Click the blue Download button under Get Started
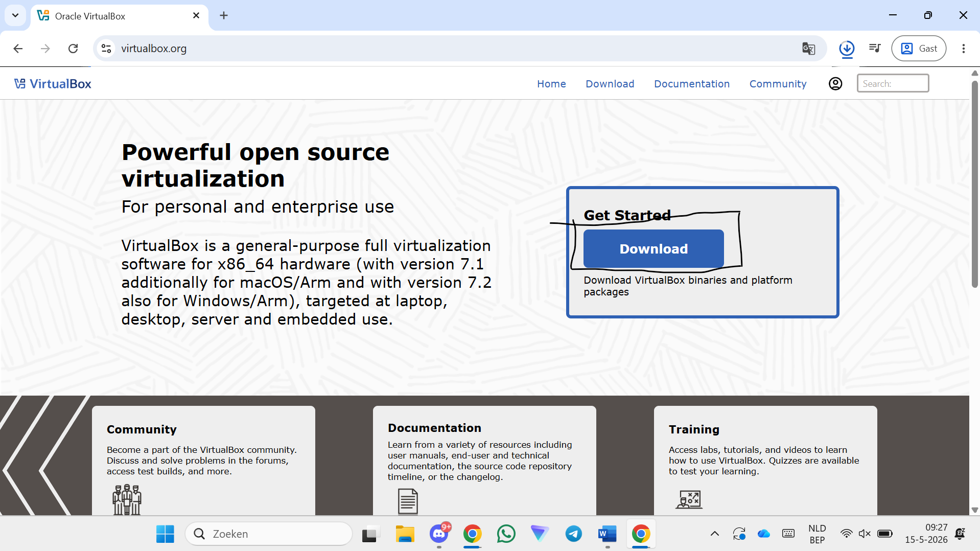 click(x=654, y=249)
